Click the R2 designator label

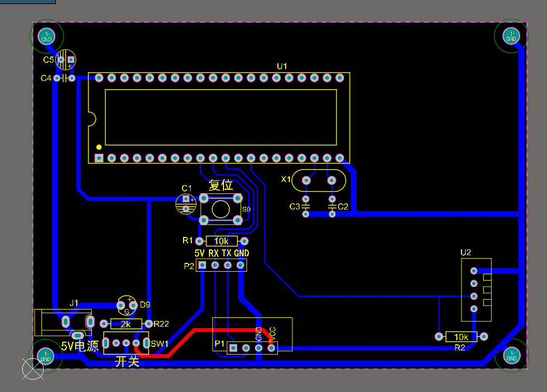460,347
